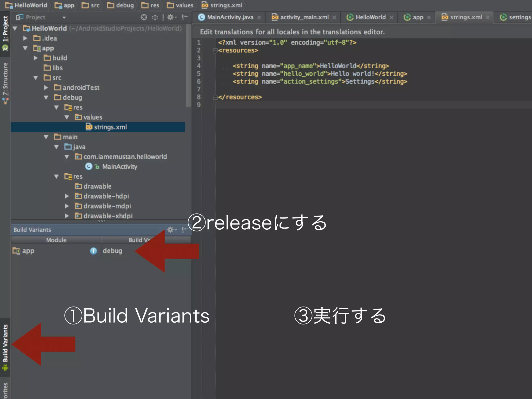Open the debug build variant dropdown cell

point(146,251)
